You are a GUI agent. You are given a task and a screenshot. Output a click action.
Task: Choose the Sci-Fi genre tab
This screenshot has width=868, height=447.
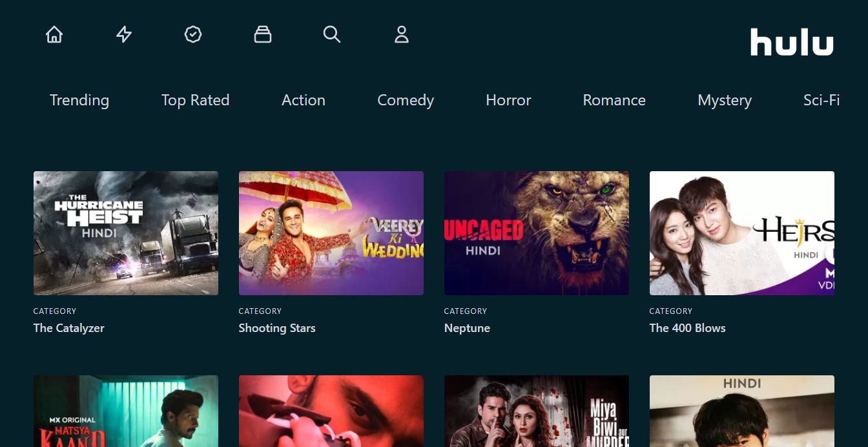[x=821, y=100]
